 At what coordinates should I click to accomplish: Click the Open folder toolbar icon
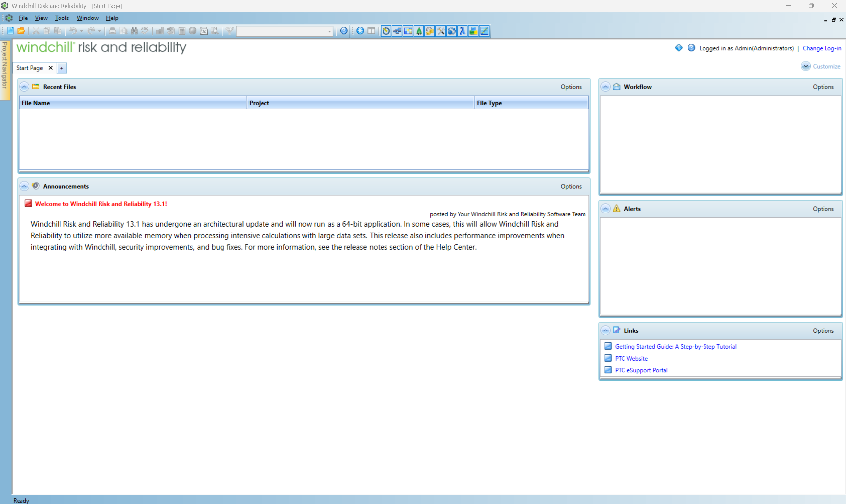coord(21,31)
